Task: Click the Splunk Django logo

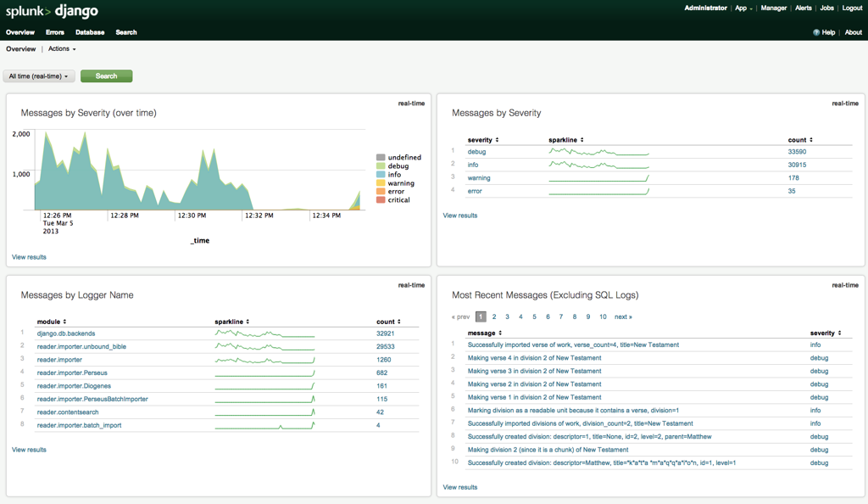Action: [52, 11]
